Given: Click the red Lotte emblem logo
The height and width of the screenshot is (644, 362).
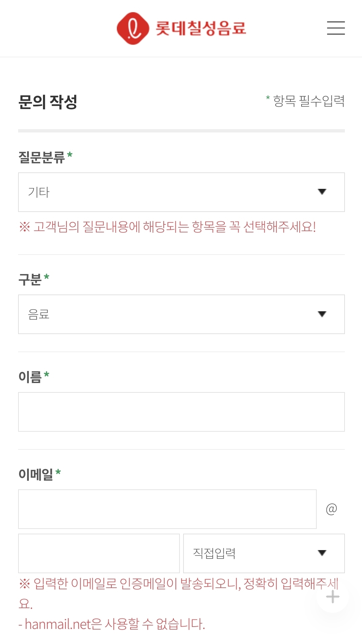Looking at the screenshot, I should pyautogui.click(x=133, y=29).
